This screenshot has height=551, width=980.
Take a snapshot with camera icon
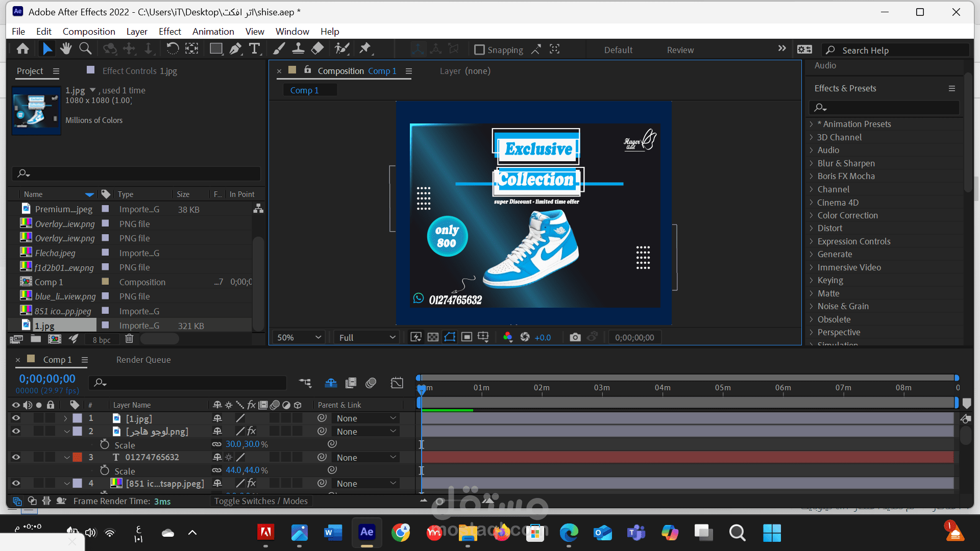pyautogui.click(x=575, y=337)
